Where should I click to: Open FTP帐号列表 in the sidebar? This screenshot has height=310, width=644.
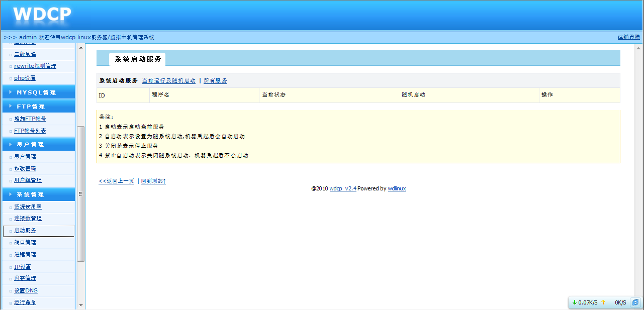point(30,131)
